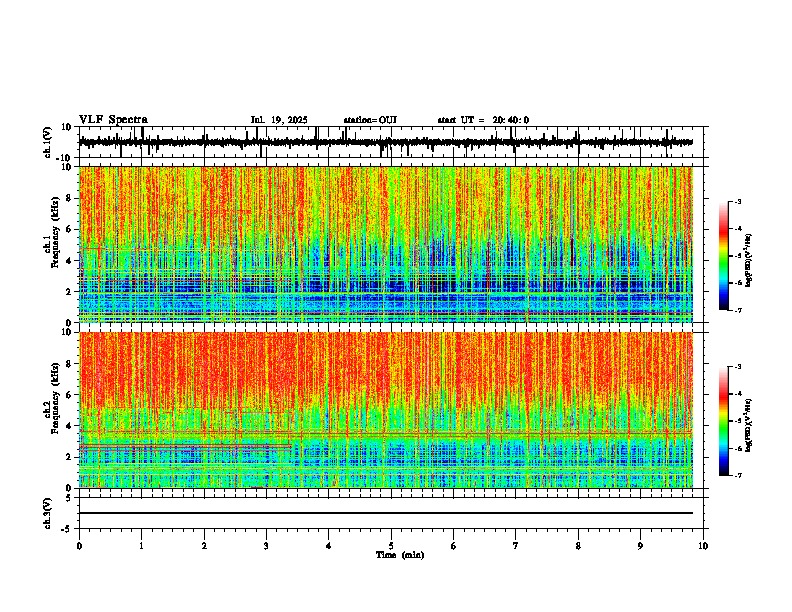Click the "8" kHz tick of ch.2 spectrogram
The width and height of the screenshot is (792, 612).
(x=70, y=364)
